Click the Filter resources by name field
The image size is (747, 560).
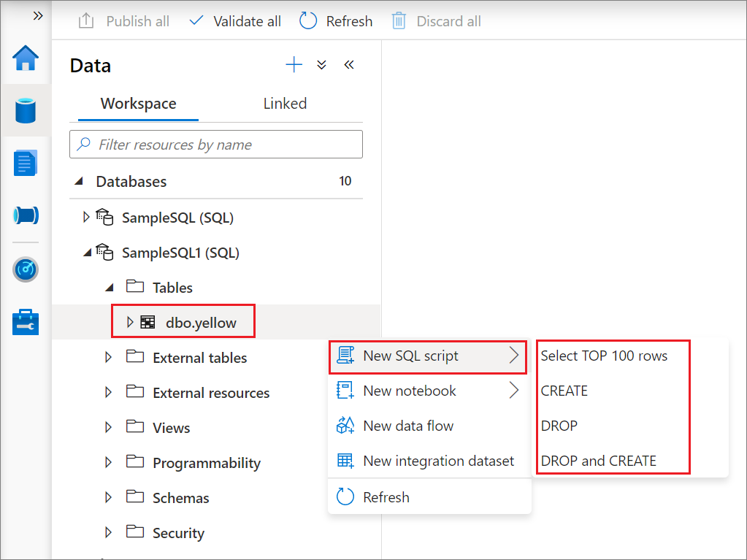tap(216, 145)
